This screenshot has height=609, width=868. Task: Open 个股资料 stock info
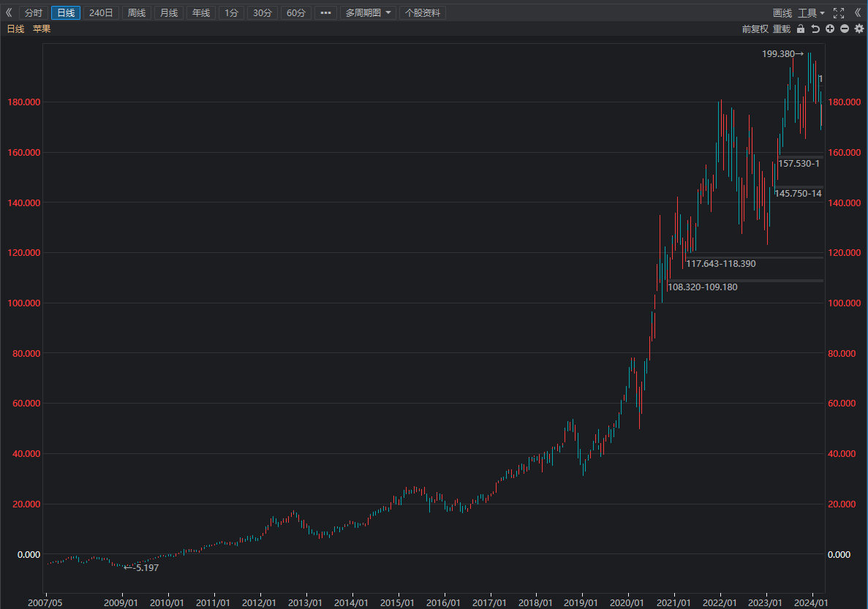[x=423, y=12]
